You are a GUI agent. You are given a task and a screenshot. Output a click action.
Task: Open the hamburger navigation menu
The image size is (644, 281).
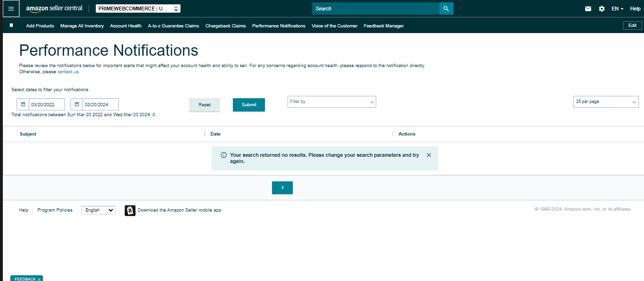(11, 9)
